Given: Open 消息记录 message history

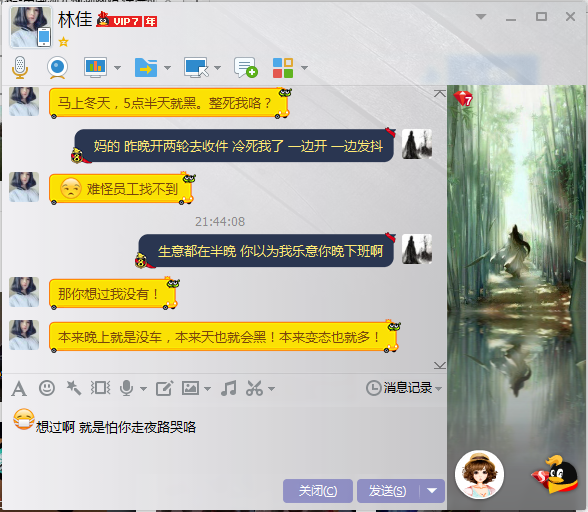Looking at the screenshot, I should pyautogui.click(x=399, y=388).
